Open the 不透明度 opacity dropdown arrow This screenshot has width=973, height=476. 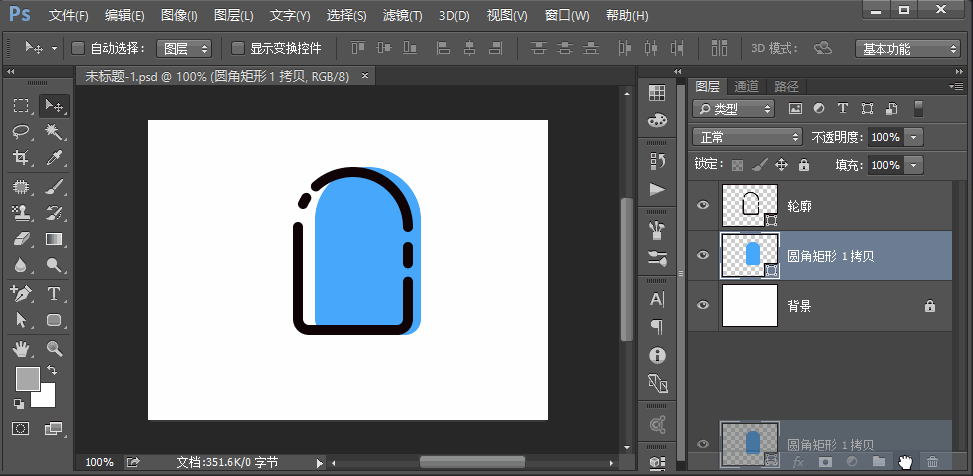tap(914, 136)
